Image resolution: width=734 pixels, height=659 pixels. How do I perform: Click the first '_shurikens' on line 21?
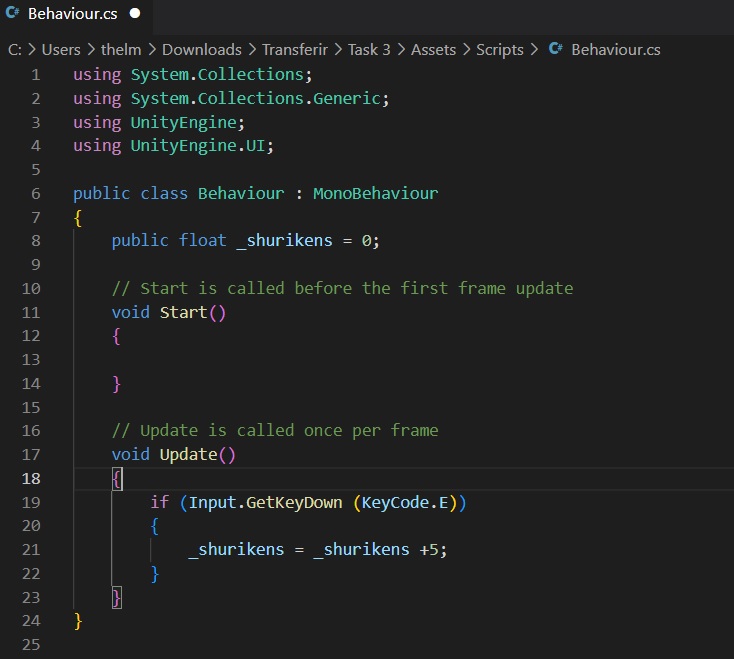point(236,549)
